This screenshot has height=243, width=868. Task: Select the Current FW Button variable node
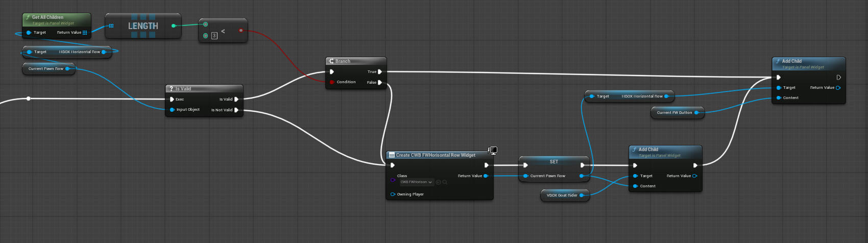pos(674,113)
